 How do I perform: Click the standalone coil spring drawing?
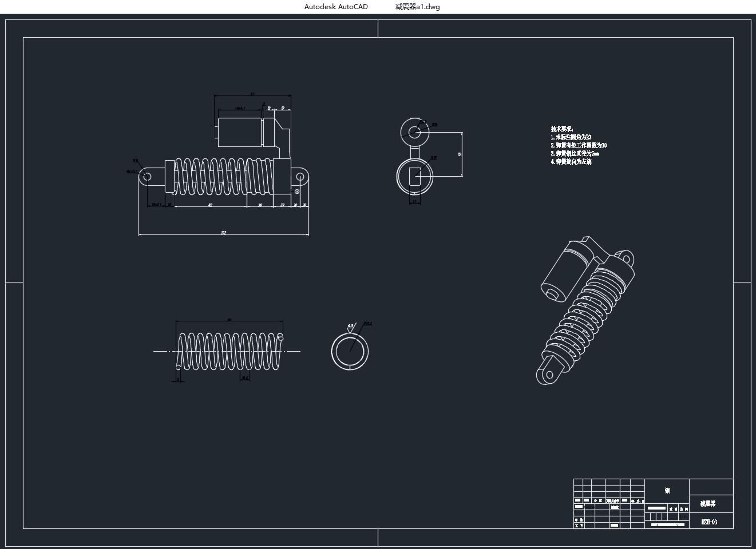(229, 351)
